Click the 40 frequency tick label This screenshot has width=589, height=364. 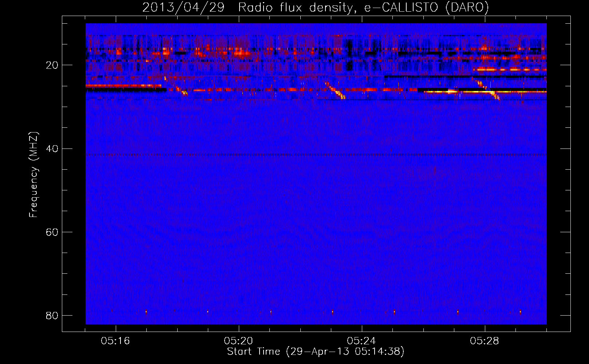52,149
